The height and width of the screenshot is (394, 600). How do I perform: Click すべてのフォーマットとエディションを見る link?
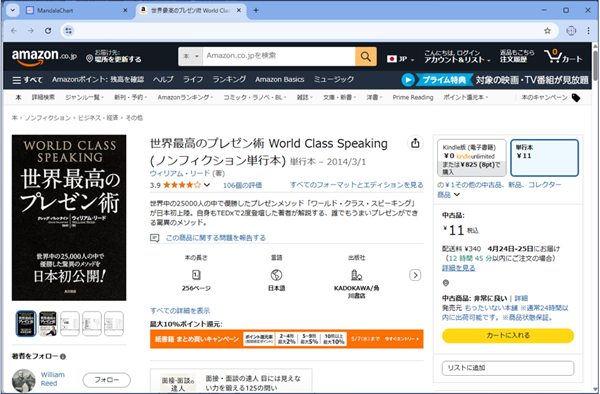tap(357, 185)
